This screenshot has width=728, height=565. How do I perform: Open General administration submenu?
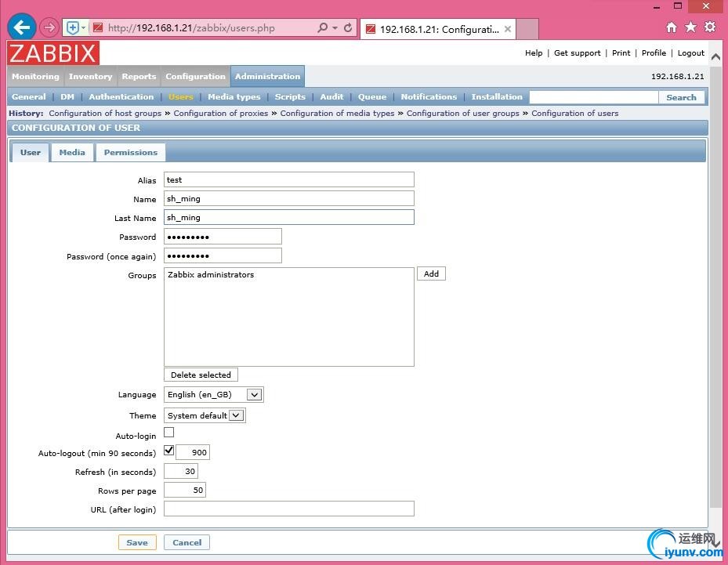[x=29, y=96]
